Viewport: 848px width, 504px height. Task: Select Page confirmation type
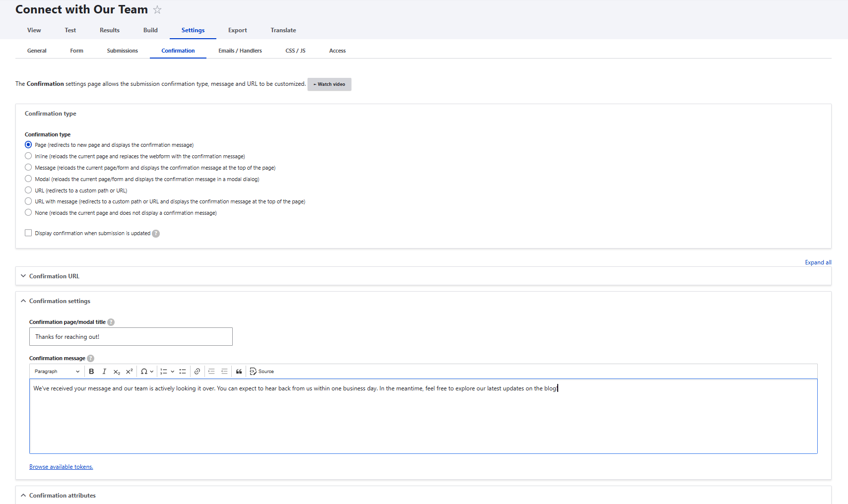point(28,145)
